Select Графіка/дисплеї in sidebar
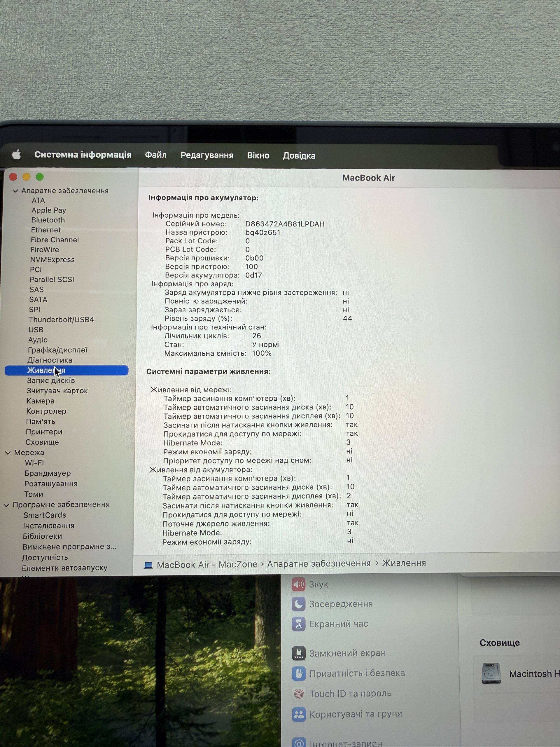Image resolution: width=560 pixels, height=747 pixels. click(x=57, y=350)
